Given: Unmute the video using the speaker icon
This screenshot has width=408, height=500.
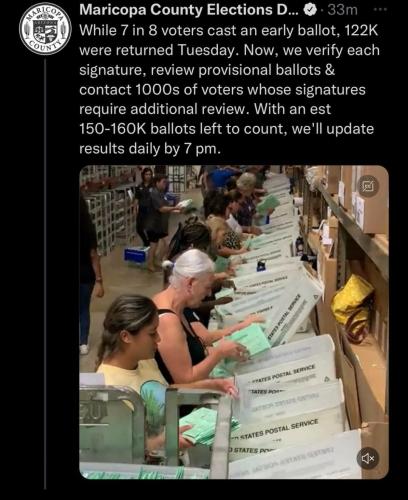Looking at the screenshot, I should pos(368,459).
